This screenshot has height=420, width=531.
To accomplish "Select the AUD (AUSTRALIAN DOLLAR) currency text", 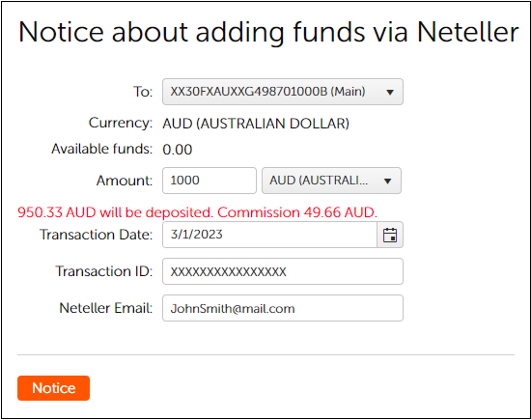I will click(256, 124).
